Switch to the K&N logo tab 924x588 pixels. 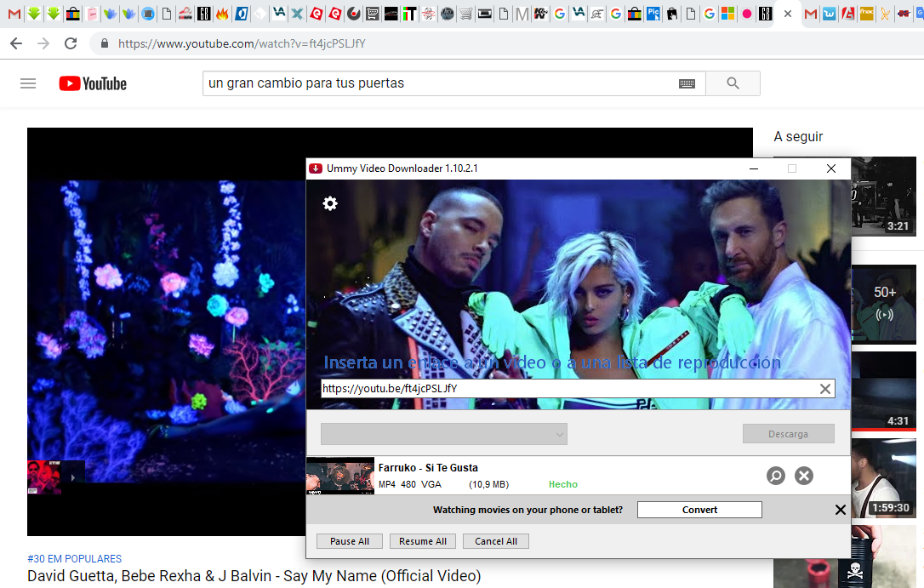click(x=540, y=14)
